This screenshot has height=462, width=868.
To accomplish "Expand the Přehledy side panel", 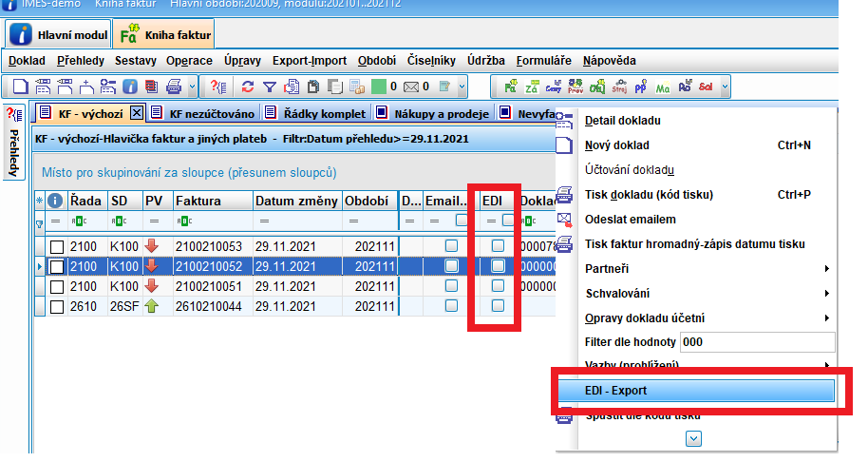I will coord(14,153).
